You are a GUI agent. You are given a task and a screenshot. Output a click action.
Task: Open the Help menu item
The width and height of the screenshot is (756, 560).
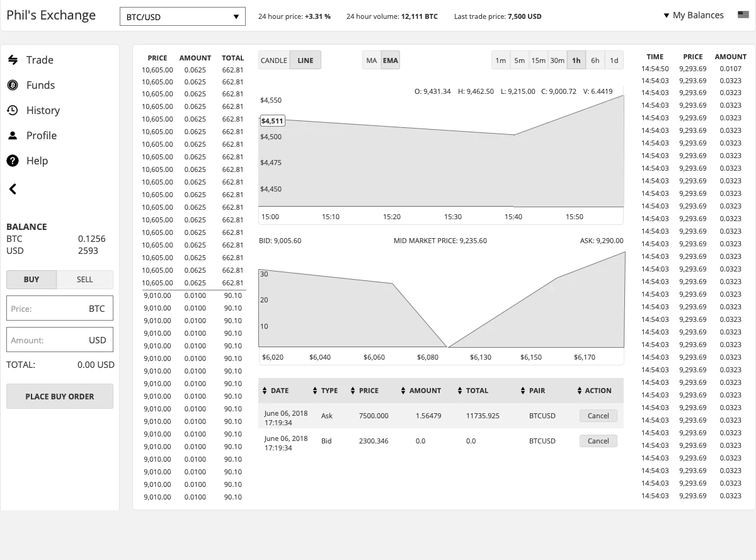click(x=37, y=161)
